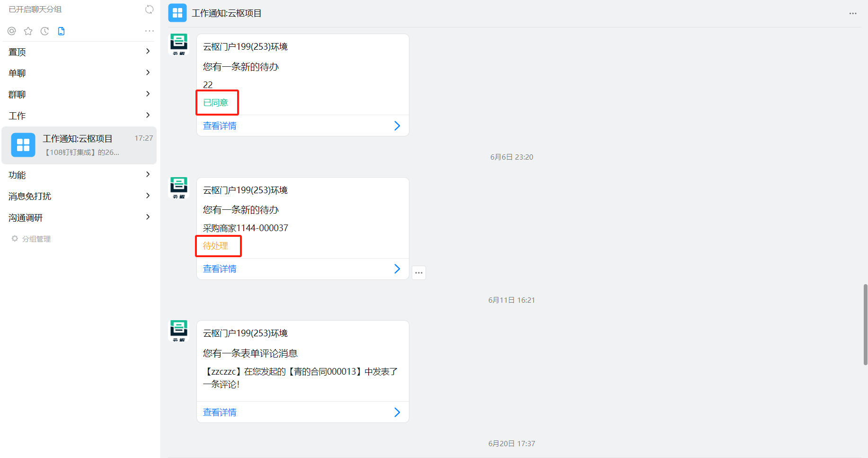Open the ellipsis menu beside 采购商家 card
This screenshot has width=868, height=458.
pyautogui.click(x=419, y=273)
